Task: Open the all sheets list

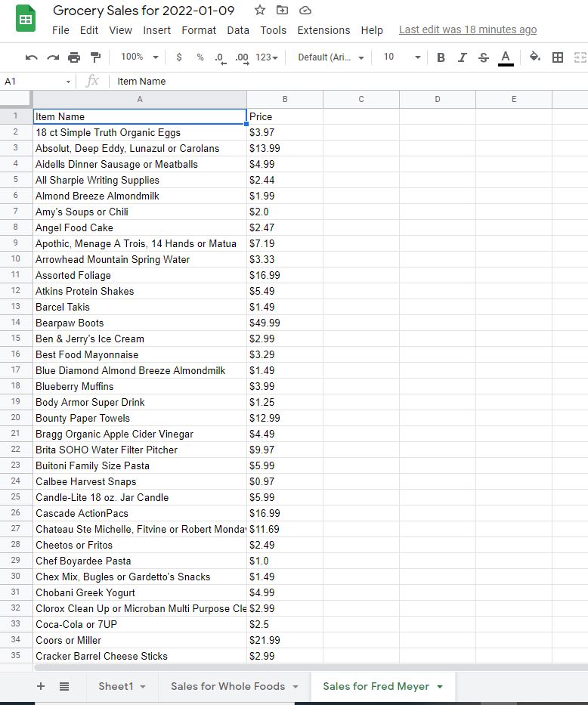Action: point(64,686)
